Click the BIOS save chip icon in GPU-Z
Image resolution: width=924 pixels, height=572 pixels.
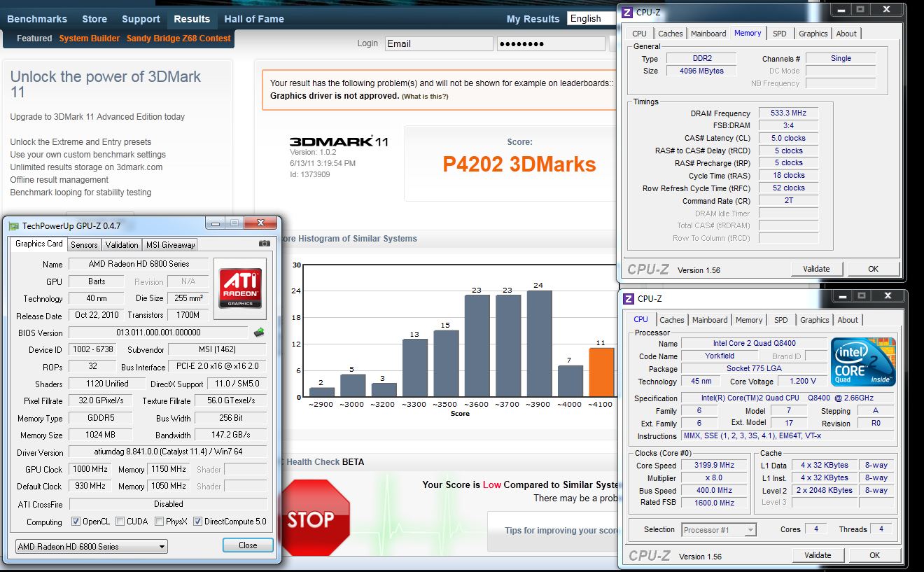pos(259,333)
